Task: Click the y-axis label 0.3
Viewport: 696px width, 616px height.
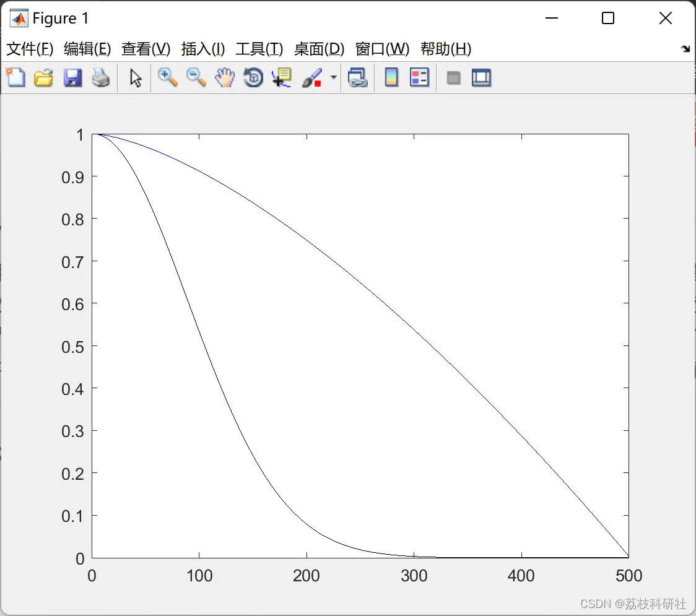Action: click(72, 432)
